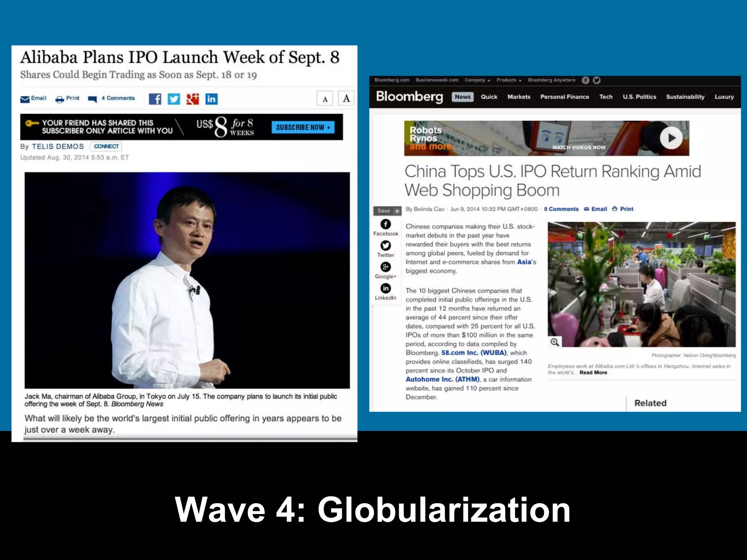
Task: Play the Robots Rynos video banner
Action: (671, 138)
